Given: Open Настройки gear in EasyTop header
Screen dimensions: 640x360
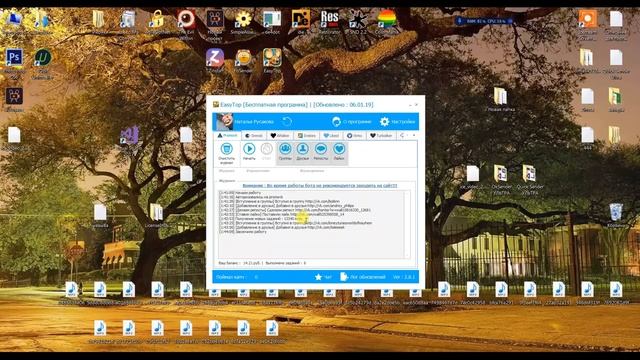Looking at the screenshot, I should [x=397, y=122].
